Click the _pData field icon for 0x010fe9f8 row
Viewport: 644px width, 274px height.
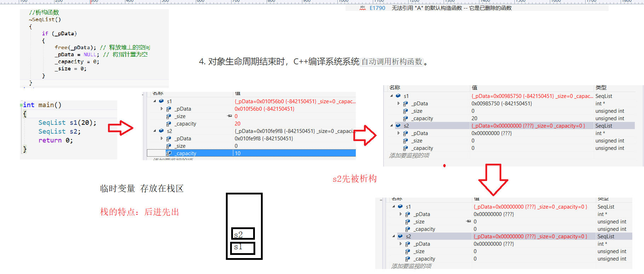[169, 139]
